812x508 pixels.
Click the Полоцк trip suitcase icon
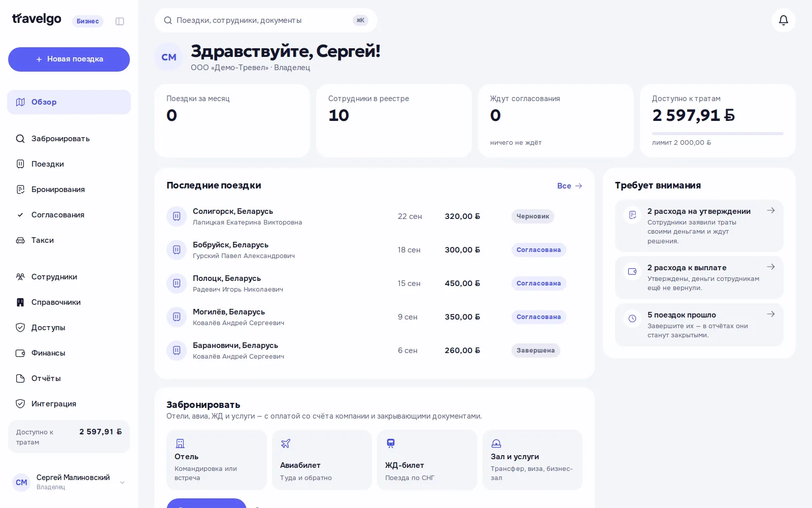(x=177, y=283)
